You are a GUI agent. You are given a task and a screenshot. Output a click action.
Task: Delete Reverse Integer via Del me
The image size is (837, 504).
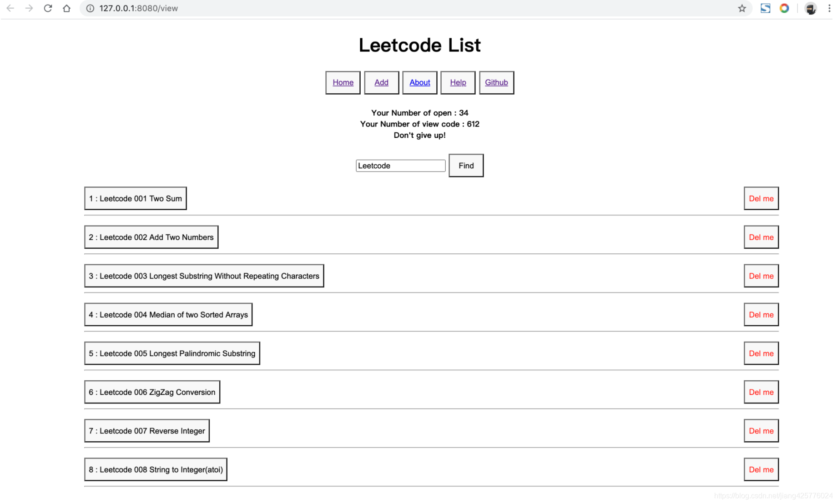point(761,430)
